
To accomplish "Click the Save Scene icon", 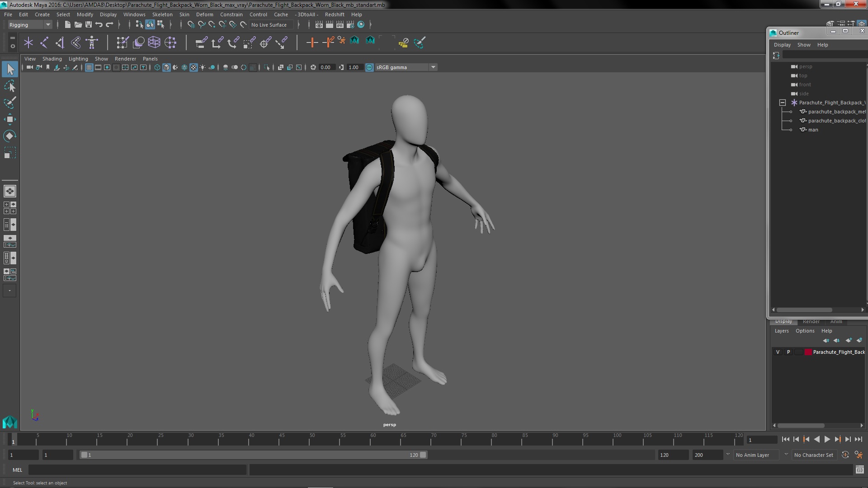I will (89, 25).
